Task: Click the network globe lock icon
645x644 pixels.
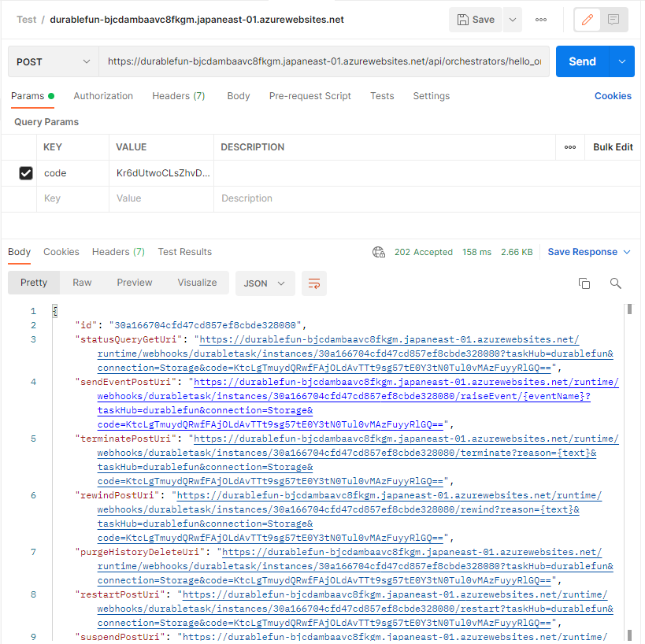Action: [x=379, y=252]
